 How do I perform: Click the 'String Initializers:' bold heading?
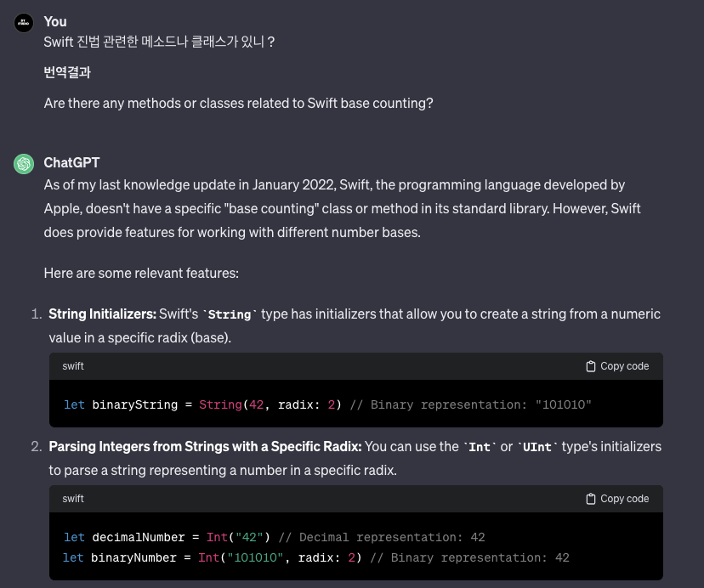point(102,314)
